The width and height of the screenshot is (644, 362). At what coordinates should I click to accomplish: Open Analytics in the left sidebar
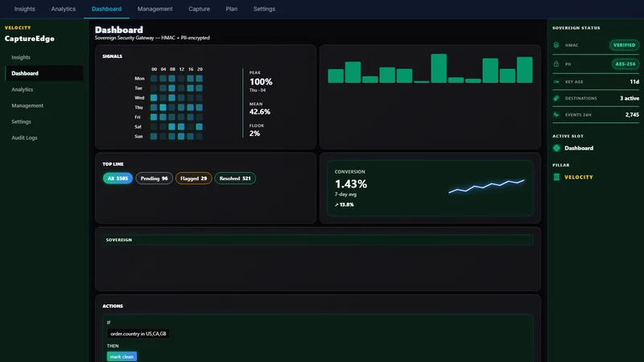(x=44, y=89)
